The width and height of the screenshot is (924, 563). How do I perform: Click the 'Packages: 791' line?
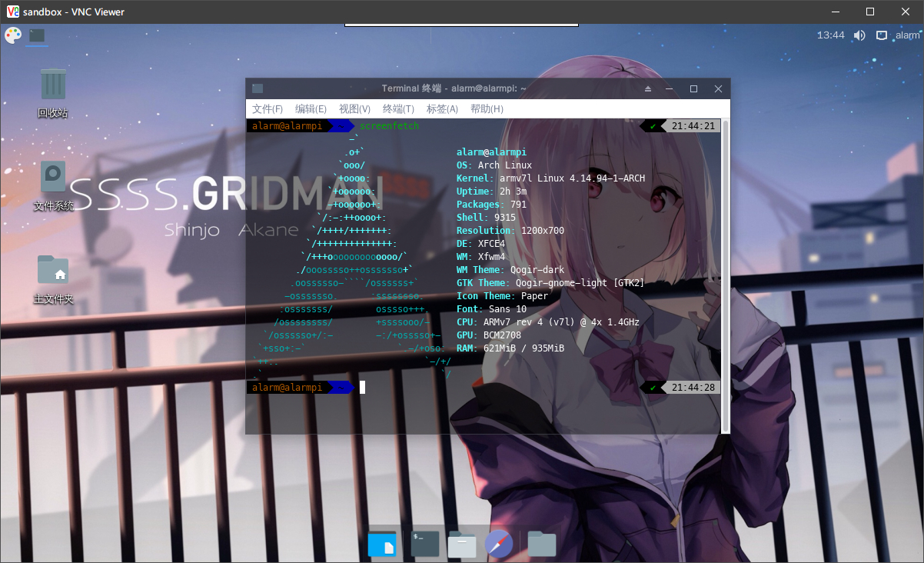[491, 205]
